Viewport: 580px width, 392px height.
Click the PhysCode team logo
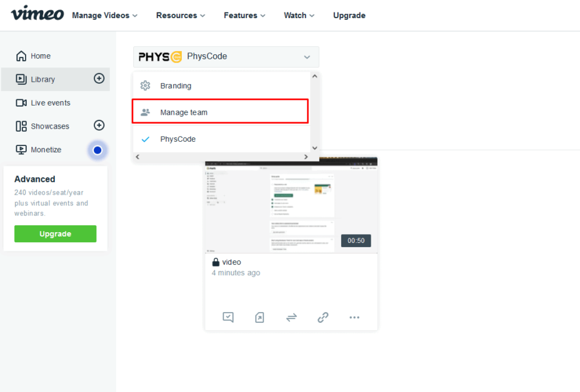coord(160,57)
